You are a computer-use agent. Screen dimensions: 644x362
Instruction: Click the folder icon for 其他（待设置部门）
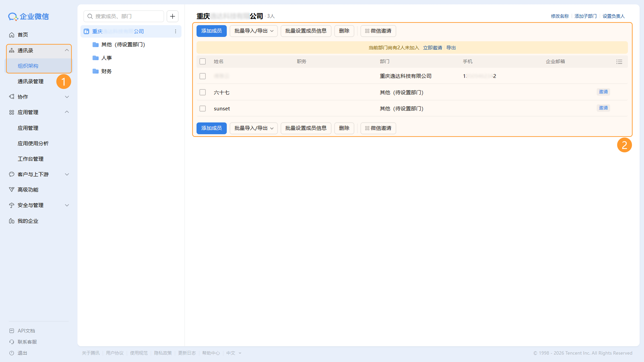(95, 44)
